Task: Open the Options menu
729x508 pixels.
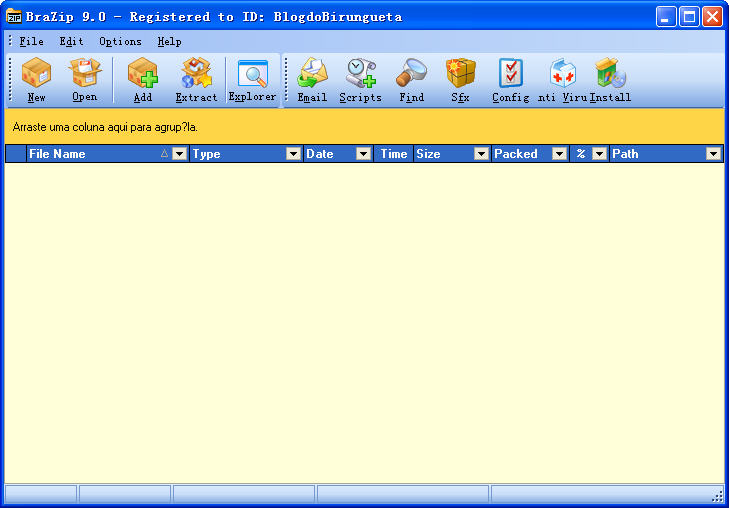Action: (x=120, y=41)
